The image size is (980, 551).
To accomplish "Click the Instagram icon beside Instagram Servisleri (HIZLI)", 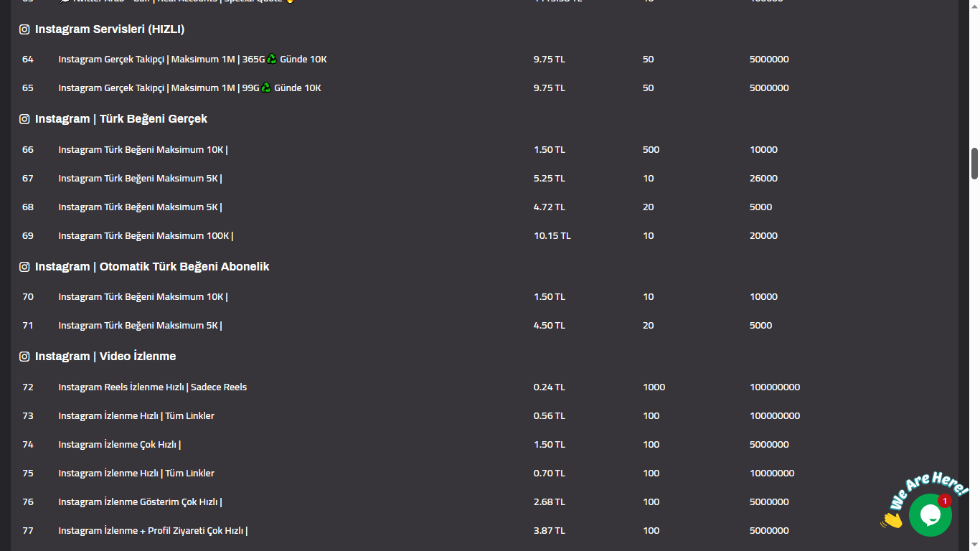I will (24, 29).
